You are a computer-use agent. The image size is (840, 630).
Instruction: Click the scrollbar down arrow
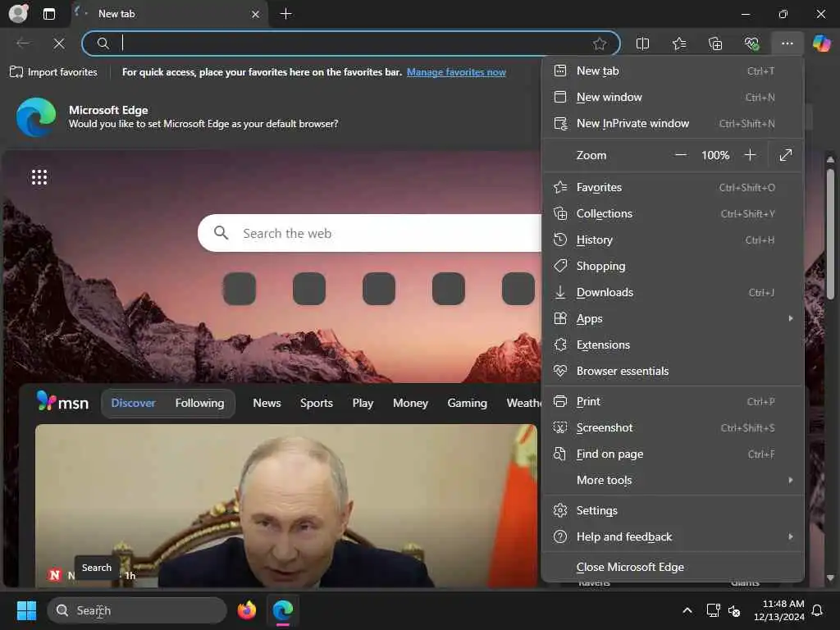830,578
